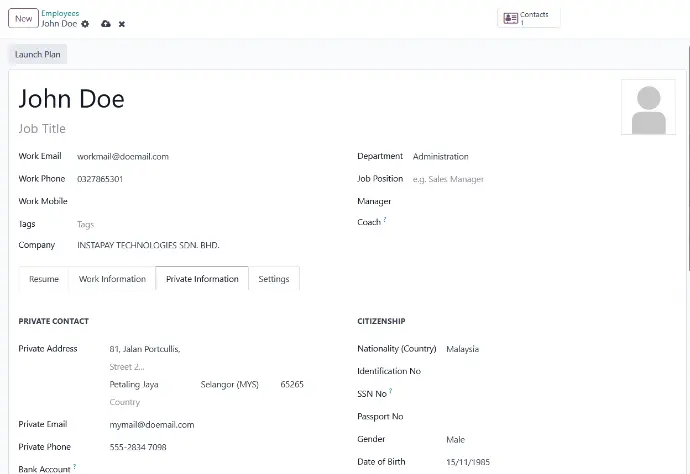
Task: Click the New button
Action: (23, 18)
